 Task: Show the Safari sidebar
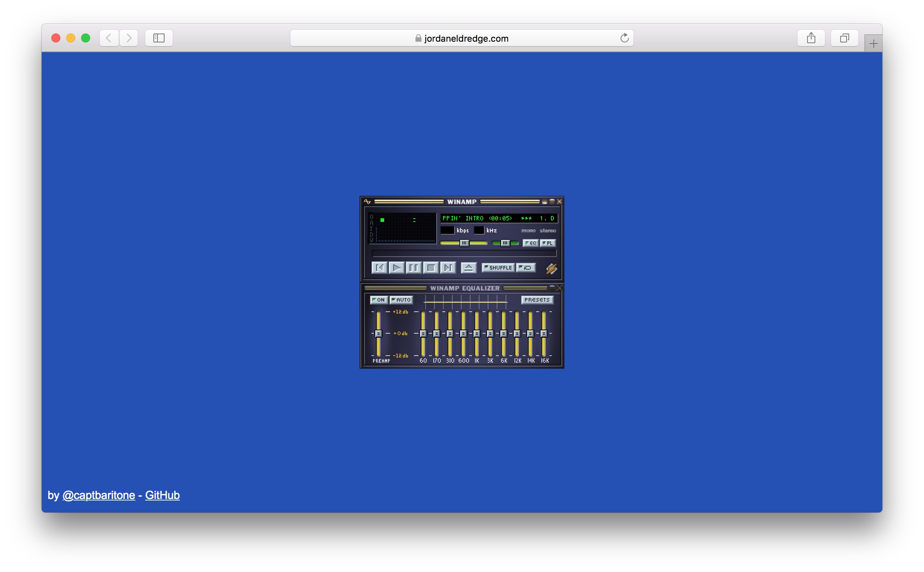[x=159, y=38]
